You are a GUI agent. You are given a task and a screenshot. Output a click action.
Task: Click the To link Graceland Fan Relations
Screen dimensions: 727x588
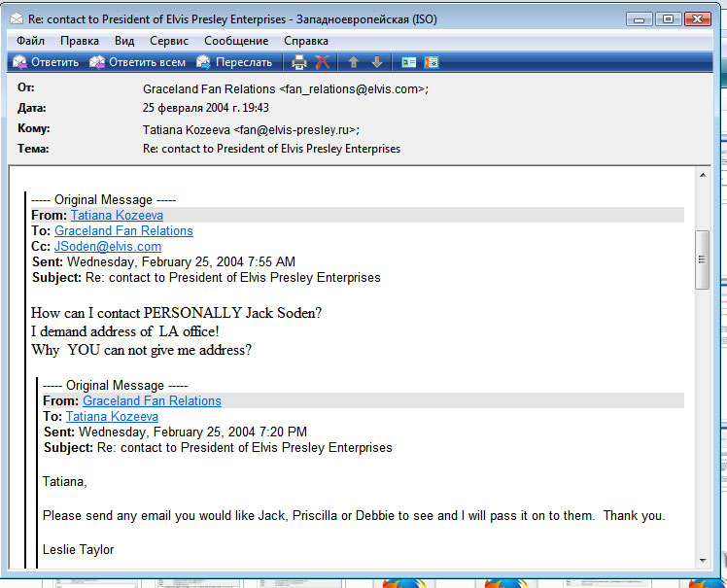[x=123, y=231]
